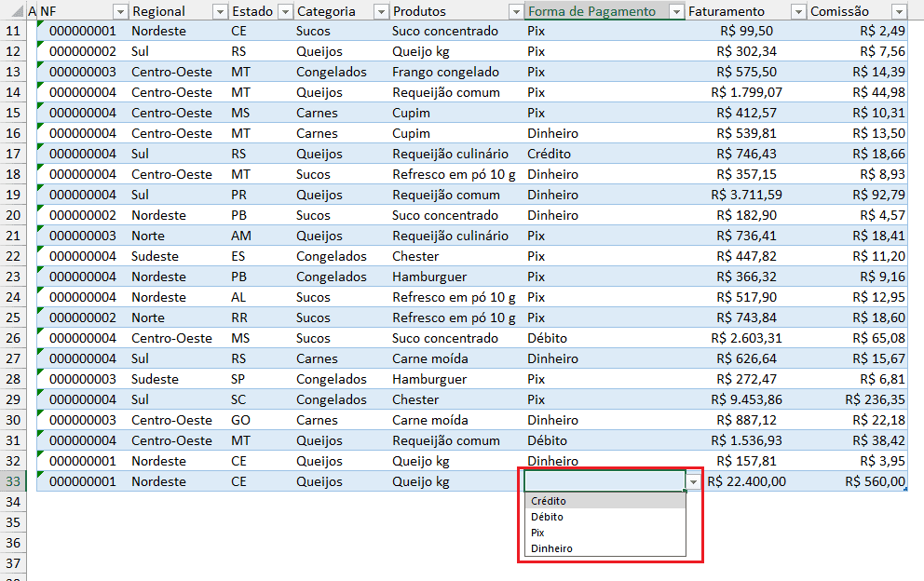Select the row 33 header
This screenshot has height=581, width=924.
point(12,481)
